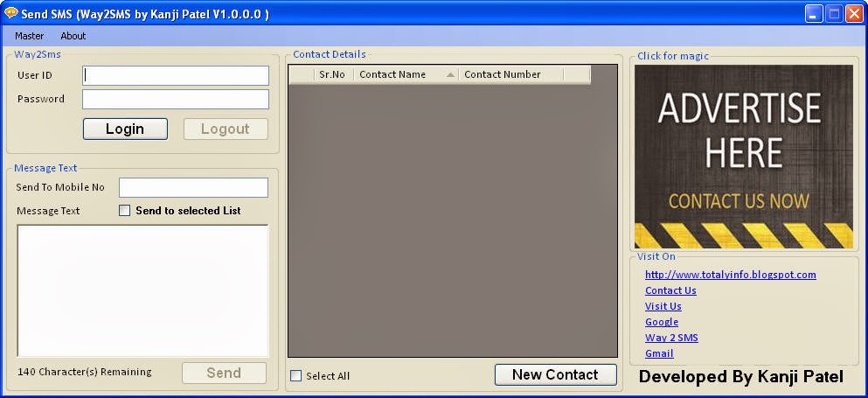This screenshot has height=398, width=868.
Task: Minimize the Send SMS window
Action: tap(814, 14)
